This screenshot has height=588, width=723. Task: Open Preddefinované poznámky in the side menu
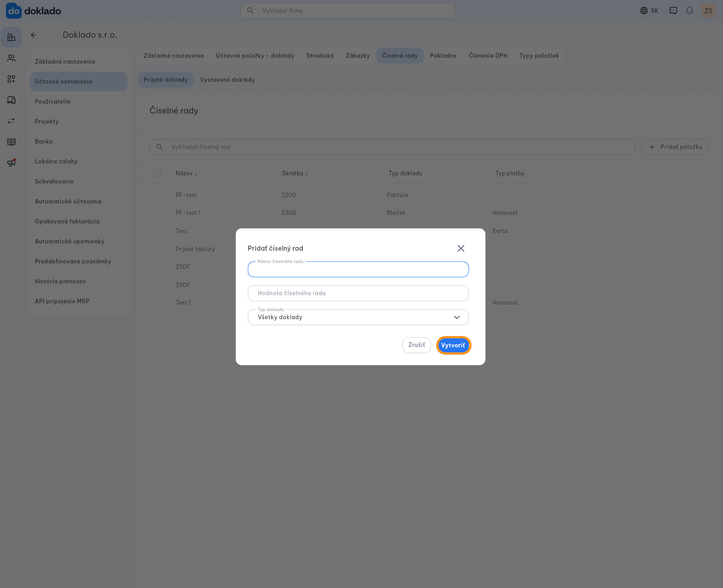[79, 261]
